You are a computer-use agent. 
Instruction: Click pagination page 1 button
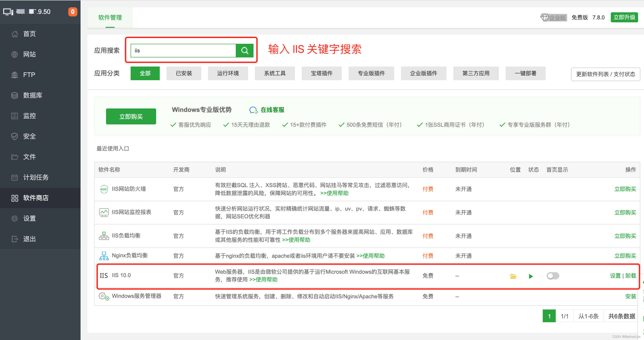(549, 316)
